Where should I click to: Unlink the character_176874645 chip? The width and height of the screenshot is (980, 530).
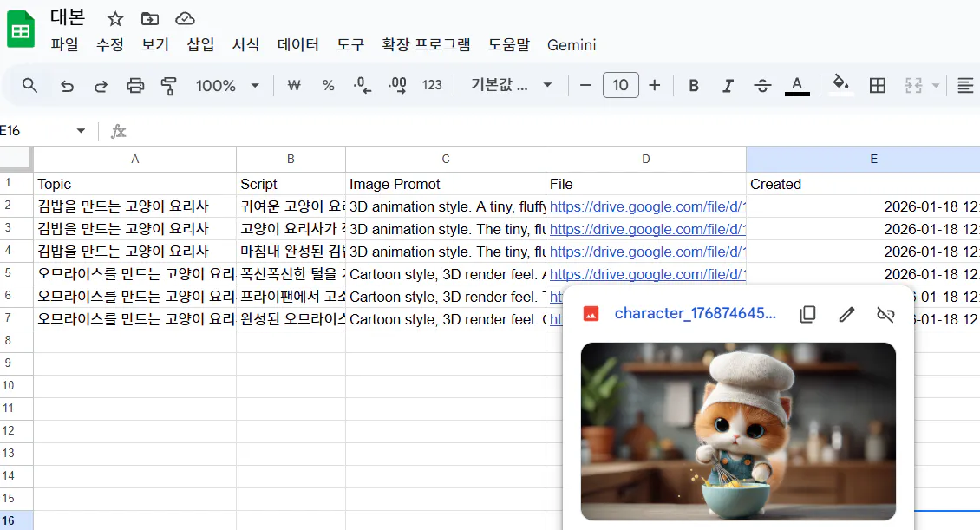click(885, 314)
